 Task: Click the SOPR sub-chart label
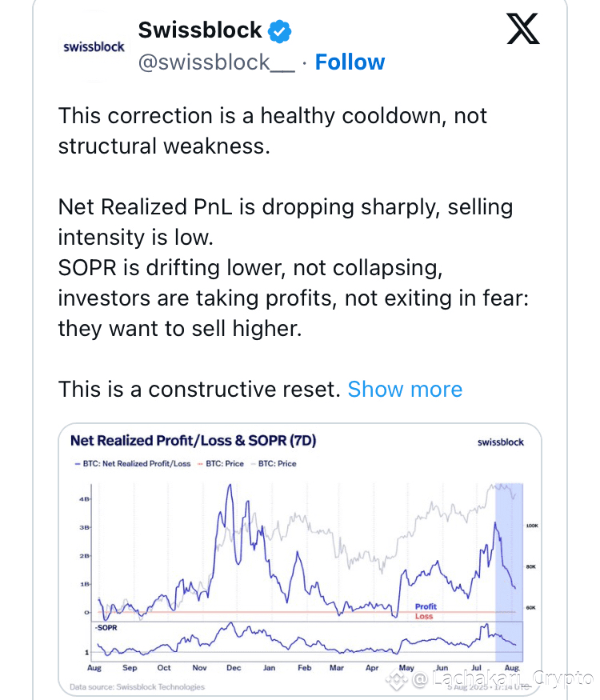coord(106,628)
